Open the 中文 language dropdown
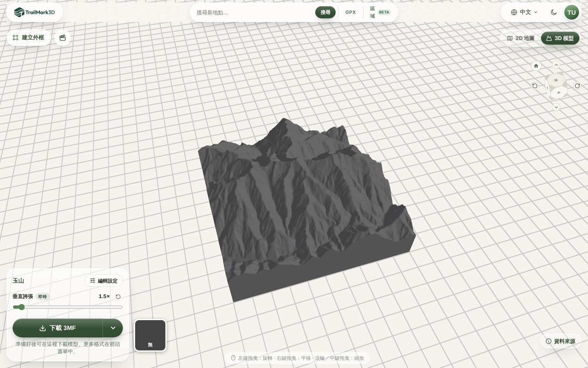588x368 pixels. click(524, 12)
